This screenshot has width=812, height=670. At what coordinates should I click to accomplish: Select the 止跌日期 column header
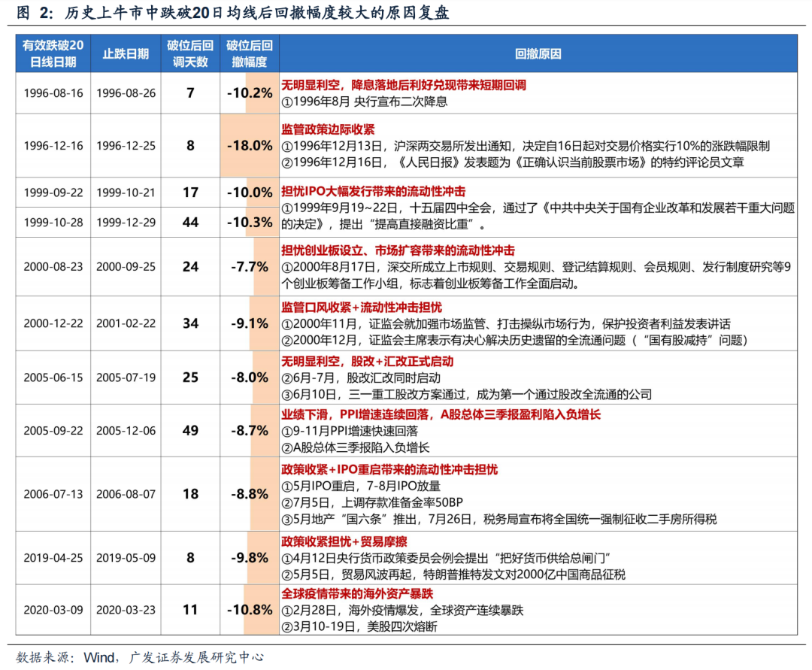point(125,54)
